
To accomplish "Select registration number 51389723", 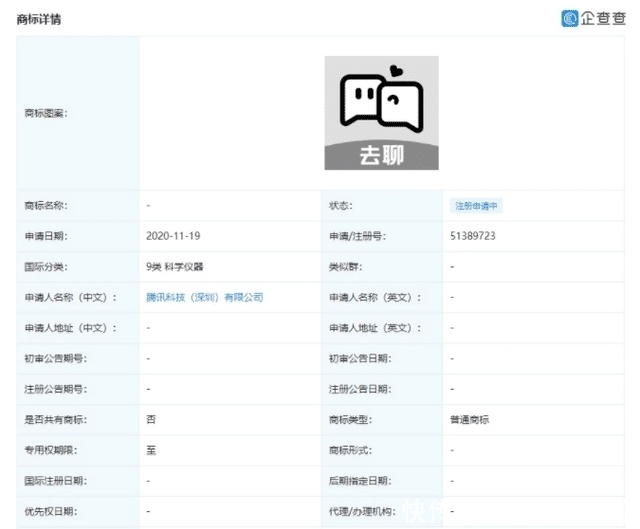I will [x=473, y=236].
